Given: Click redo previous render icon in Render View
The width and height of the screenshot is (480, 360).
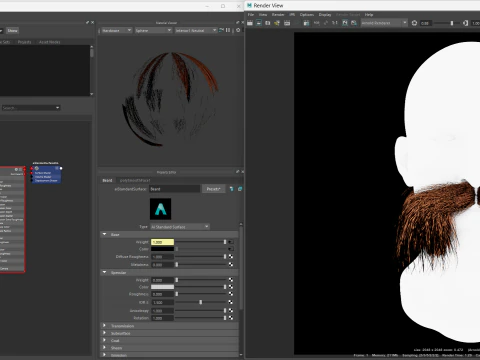Looking at the screenshot, I should [x=250, y=23].
